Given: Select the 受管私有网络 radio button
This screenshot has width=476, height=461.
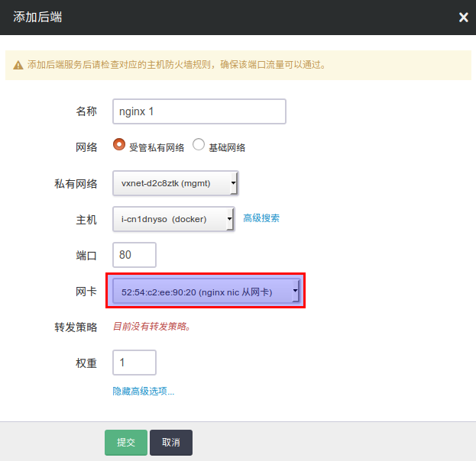Looking at the screenshot, I should 119,145.
